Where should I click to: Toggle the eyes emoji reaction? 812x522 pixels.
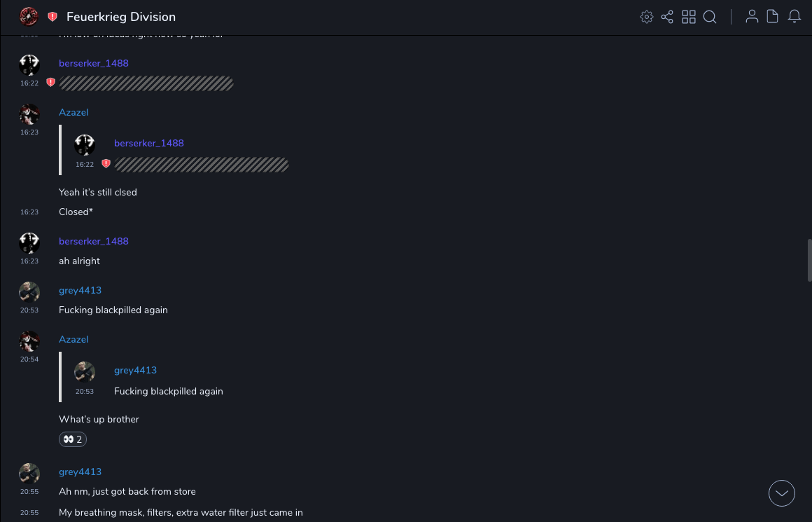[73, 439]
